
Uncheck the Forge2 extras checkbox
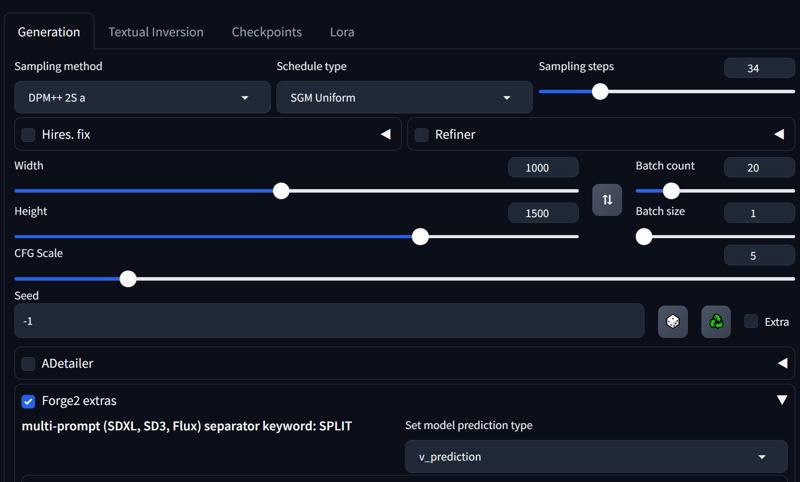coord(28,401)
